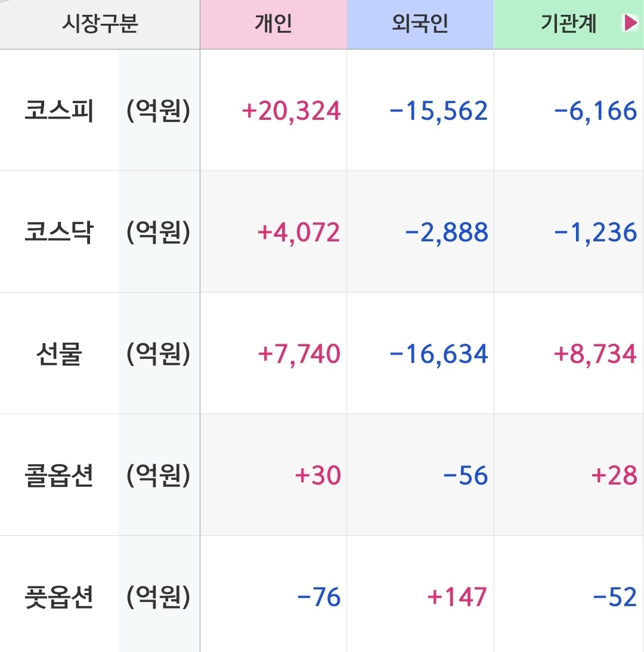
Task: Click the pink arrow next to 기관계
Action: [x=630, y=23]
